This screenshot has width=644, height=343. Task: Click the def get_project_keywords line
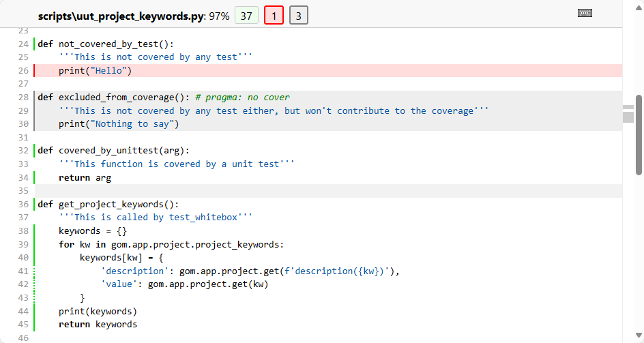108,204
